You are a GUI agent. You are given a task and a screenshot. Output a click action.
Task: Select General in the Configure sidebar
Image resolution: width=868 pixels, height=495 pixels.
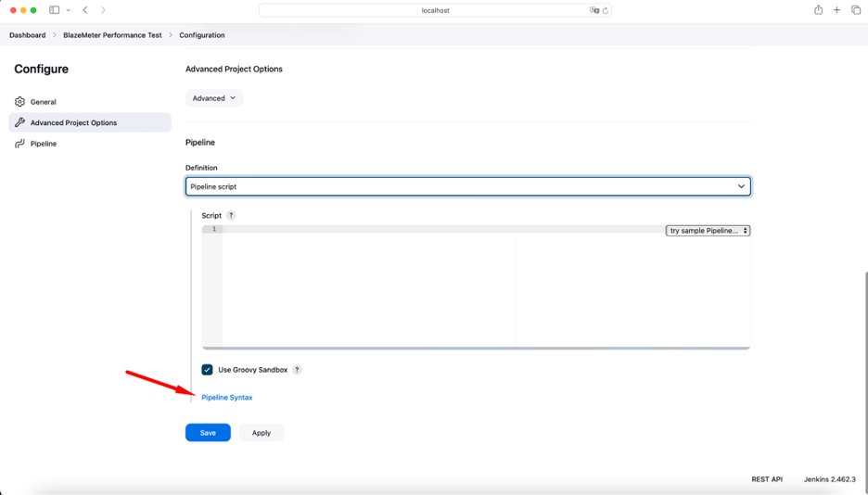(x=90, y=102)
